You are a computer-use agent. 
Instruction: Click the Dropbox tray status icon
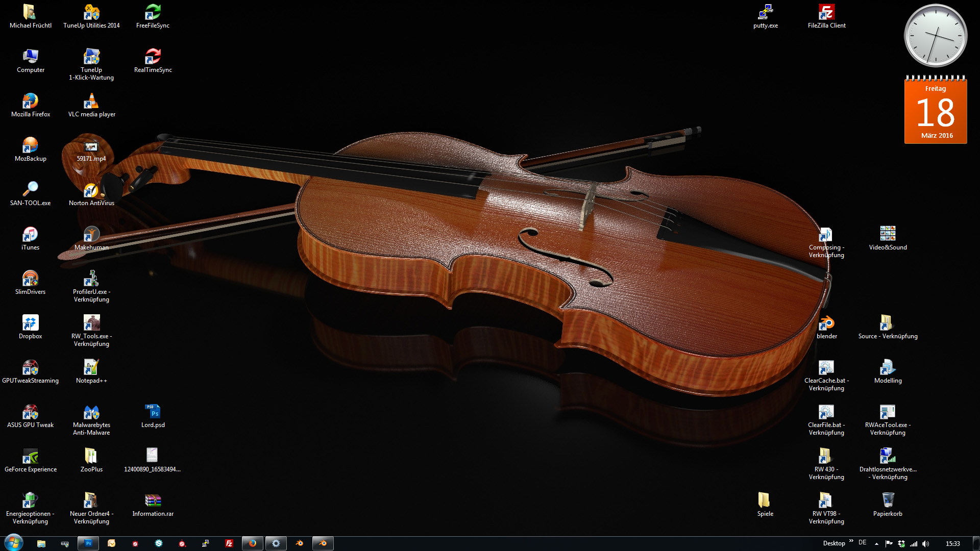901,544
